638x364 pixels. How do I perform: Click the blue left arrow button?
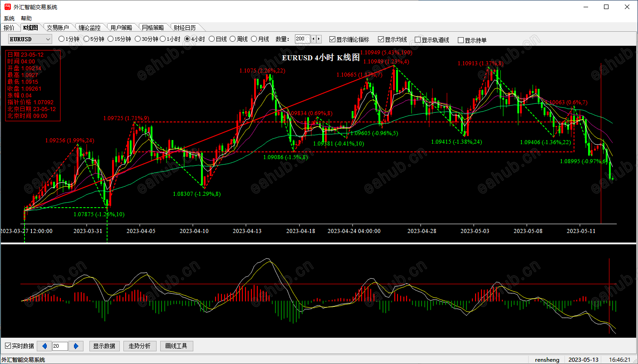(x=44, y=346)
